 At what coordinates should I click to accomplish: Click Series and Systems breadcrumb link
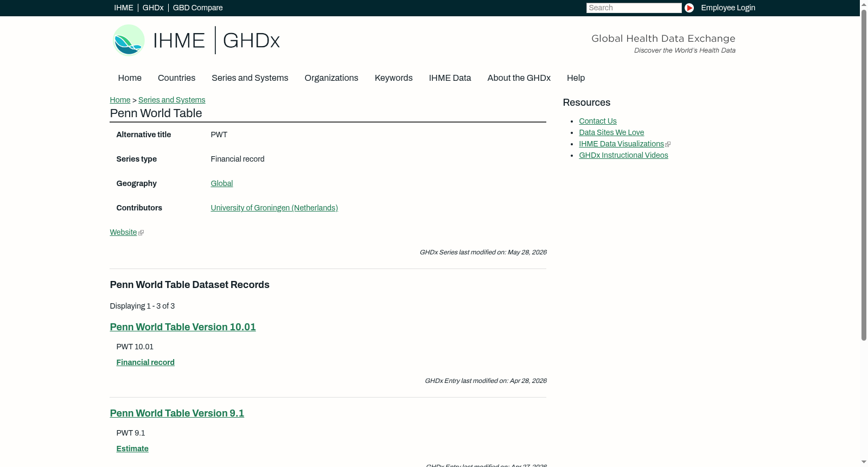pos(171,100)
